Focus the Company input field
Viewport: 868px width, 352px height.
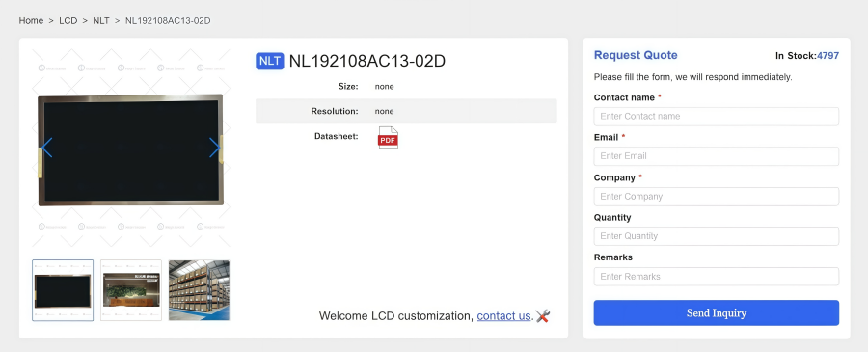pyautogui.click(x=717, y=197)
